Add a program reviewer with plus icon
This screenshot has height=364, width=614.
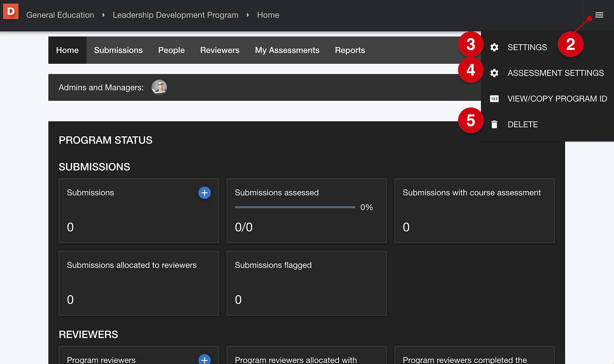click(x=204, y=360)
